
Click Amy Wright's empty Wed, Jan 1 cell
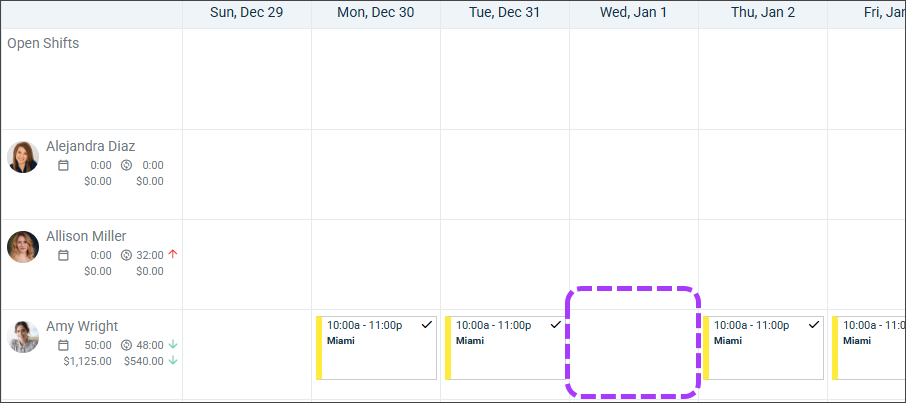tap(633, 344)
